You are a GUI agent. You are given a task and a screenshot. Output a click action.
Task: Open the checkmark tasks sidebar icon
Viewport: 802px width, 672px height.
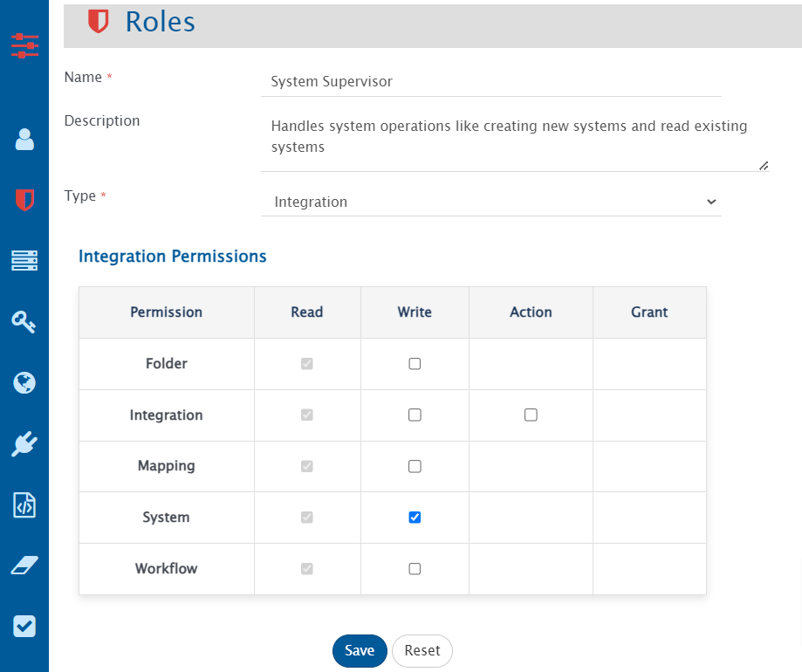click(x=24, y=627)
